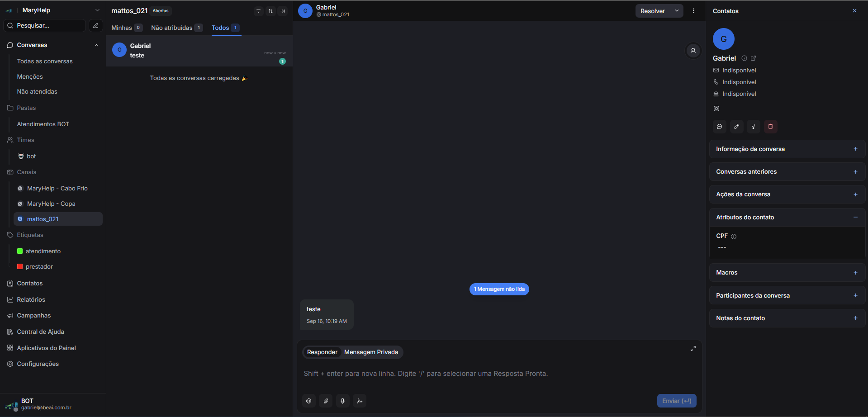Image resolution: width=868 pixels, height=417 pixels.
Task: Delete contact with red trash icon
Action: coord(770,127)
